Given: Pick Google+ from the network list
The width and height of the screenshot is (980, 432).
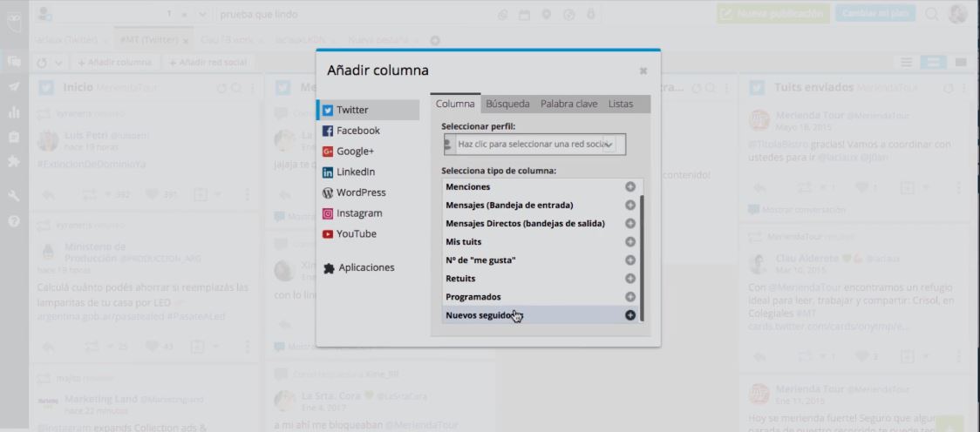Looking at the screenshot, I should [354, 152].
